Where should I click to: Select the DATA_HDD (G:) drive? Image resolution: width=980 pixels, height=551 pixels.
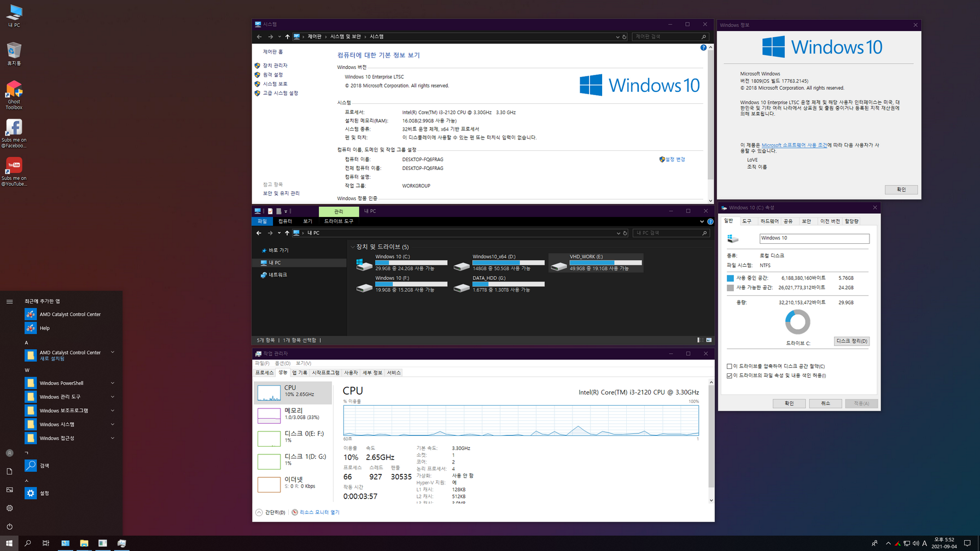click(499, 284)
